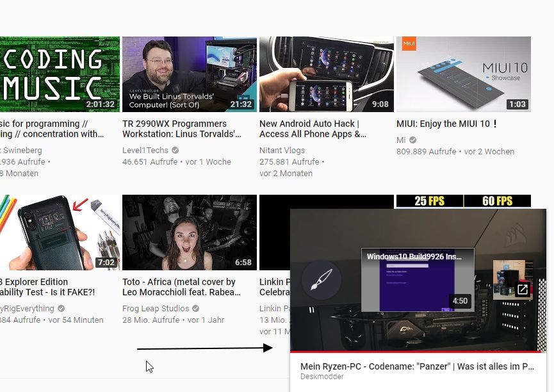
Task: Click the red progress bar of the miniplayer
Action: point(416,351)
